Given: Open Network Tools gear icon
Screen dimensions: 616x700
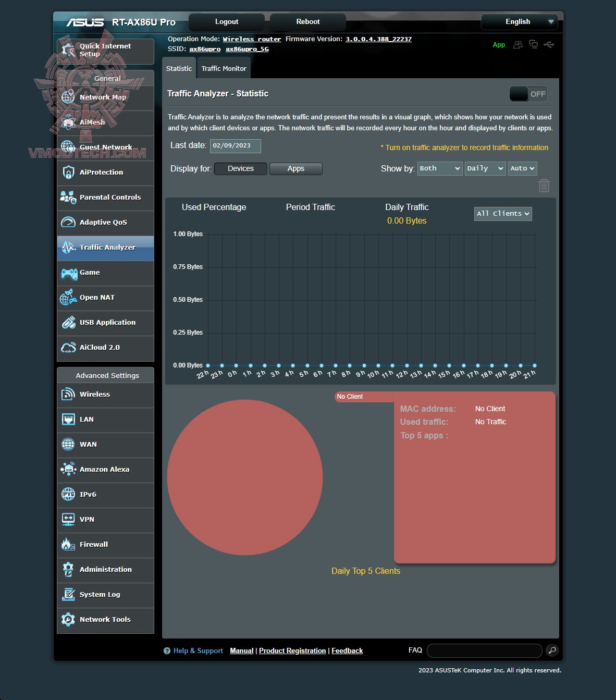Looking at the screenshot, I should 68,619.
